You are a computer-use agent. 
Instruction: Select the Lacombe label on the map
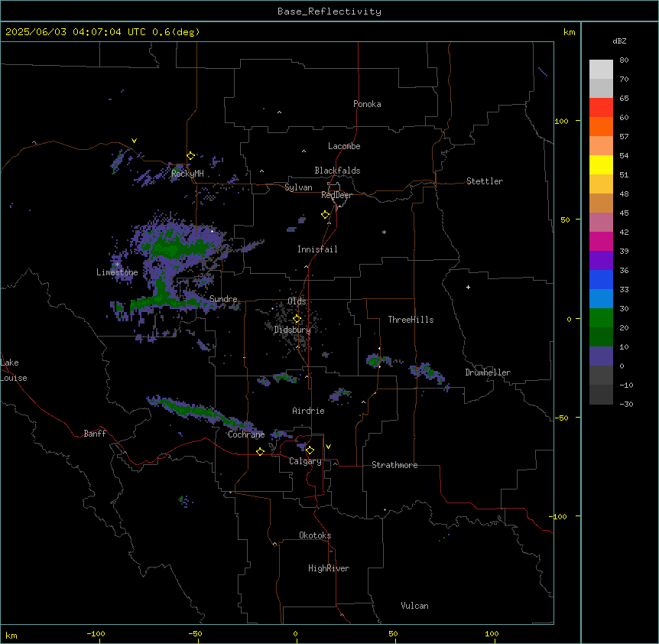[x=344, y=146]
